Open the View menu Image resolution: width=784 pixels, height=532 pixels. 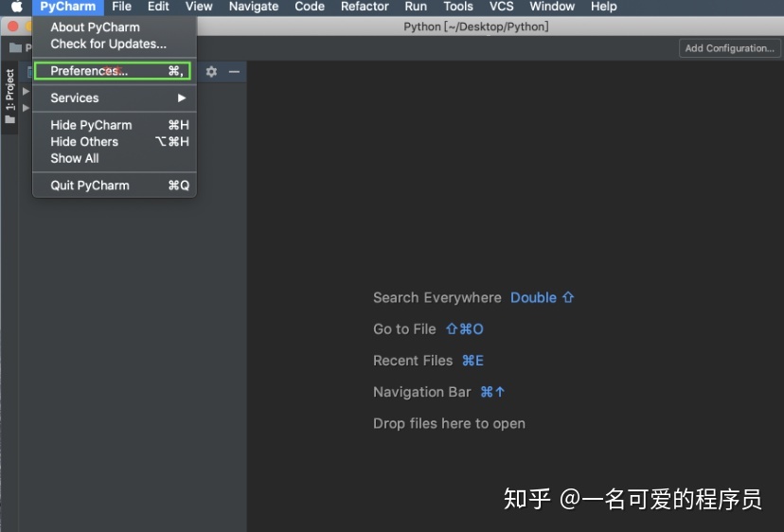tap(199, 7)
